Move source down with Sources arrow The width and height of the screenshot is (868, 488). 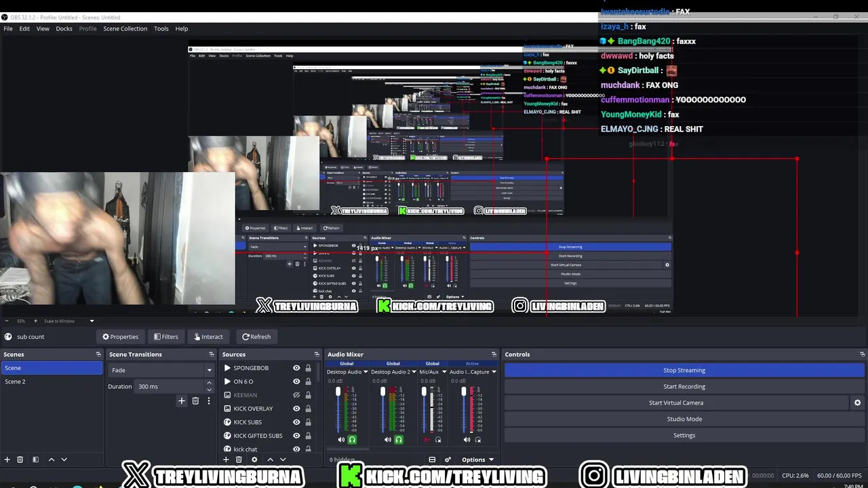(x=283, y=460)
